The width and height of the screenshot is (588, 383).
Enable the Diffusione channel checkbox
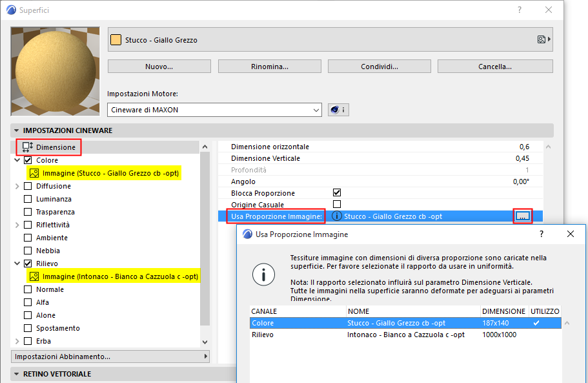click(x=28, y=186)
